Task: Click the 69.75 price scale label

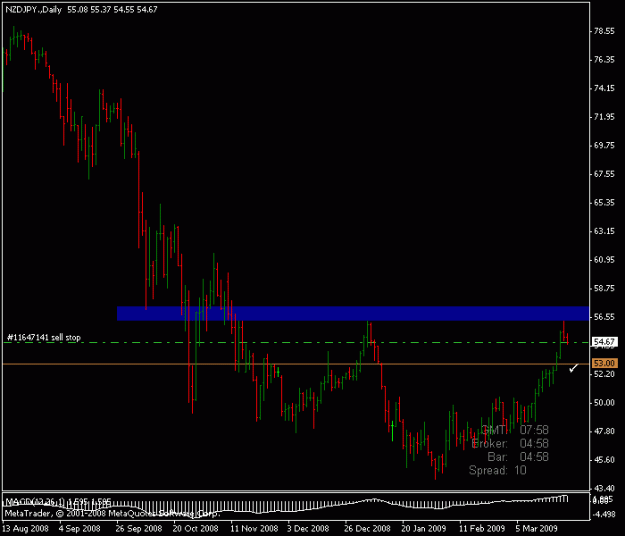Action: (x=604, y=145)
